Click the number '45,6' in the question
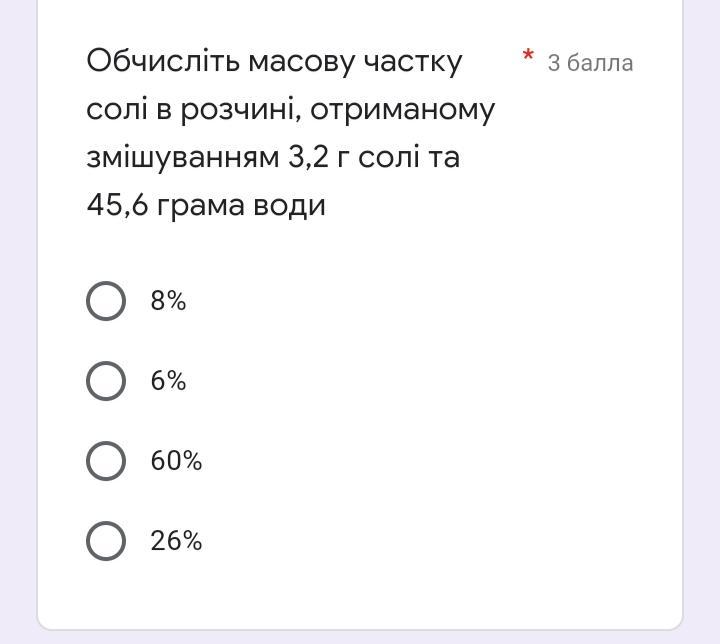The image size is (720, 644). point(117,205)
